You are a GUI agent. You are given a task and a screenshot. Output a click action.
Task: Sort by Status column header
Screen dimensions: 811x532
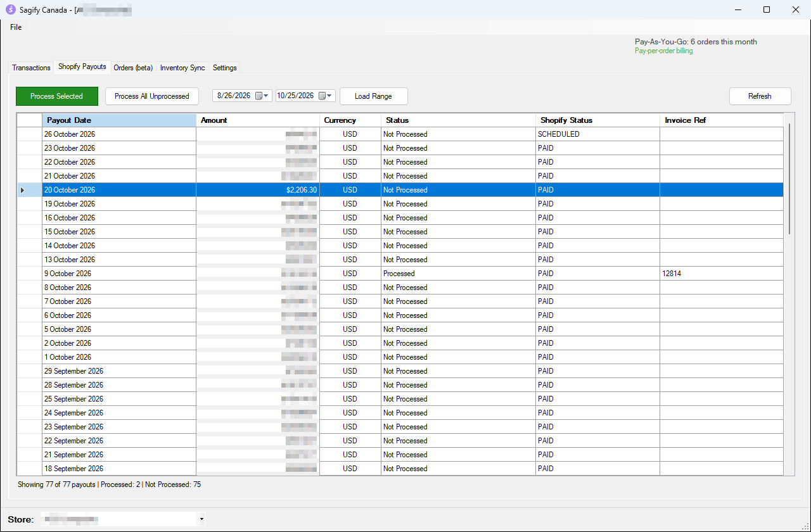[x=458, y=120]
